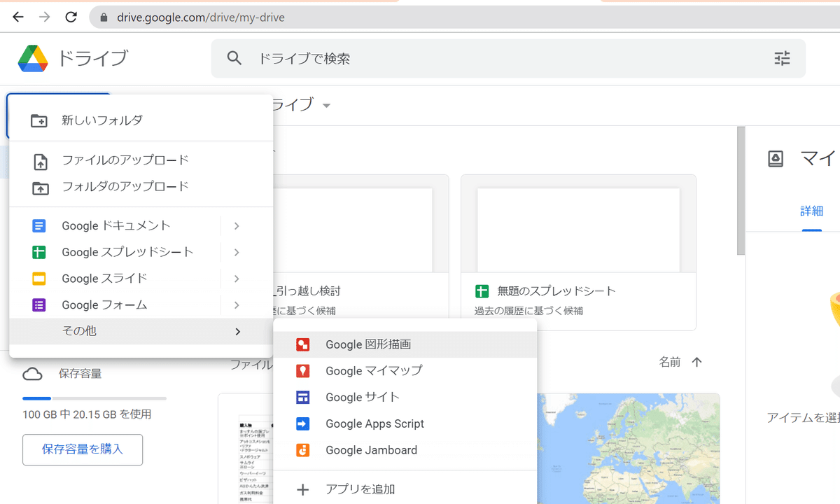Image resolution: width=840 pixels, height=504 pixels.
Task: Click the sort direction up arrow
Action: pyautogui.click(x=696, y=362)
